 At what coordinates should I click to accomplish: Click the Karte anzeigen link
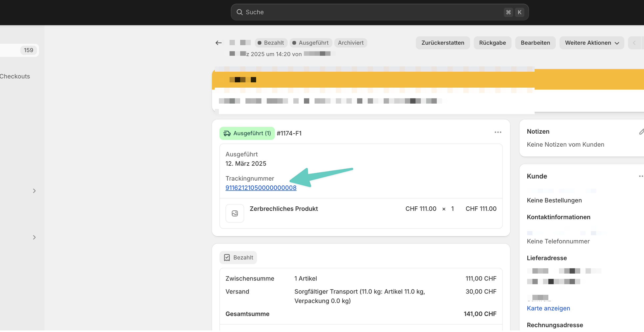pyautogui.click(x=548, y=308)
